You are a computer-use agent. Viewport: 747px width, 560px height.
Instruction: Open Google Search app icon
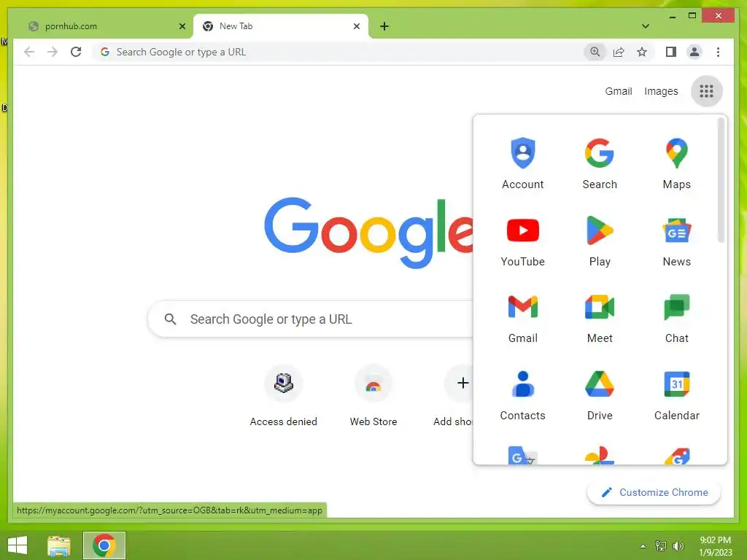(x=600, y=163)
